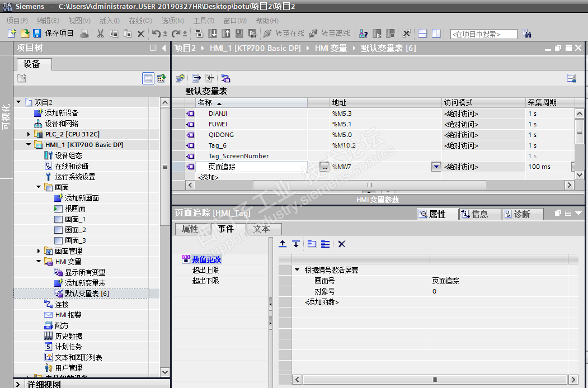The height and width of the screenshot is (388, 588).
Task: Expand the PLC_2 [CPU 312C] node
Action: (x=29, y=134)
